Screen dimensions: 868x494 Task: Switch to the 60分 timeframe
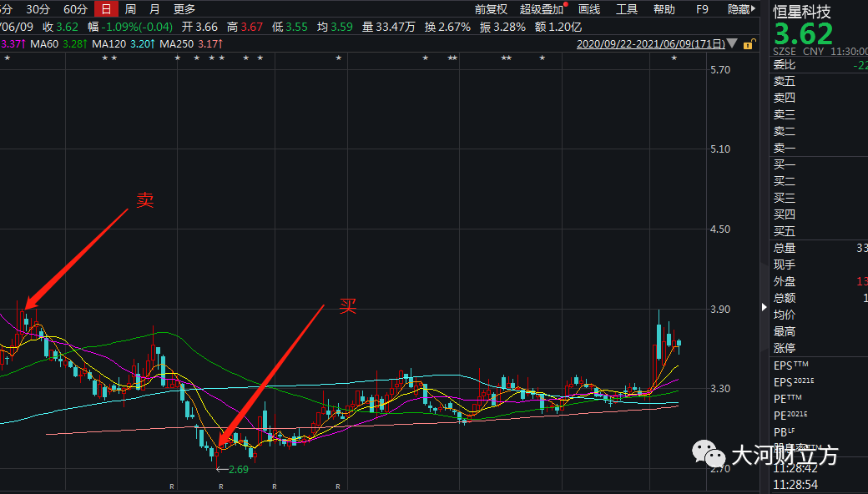(x=75, y=9)
